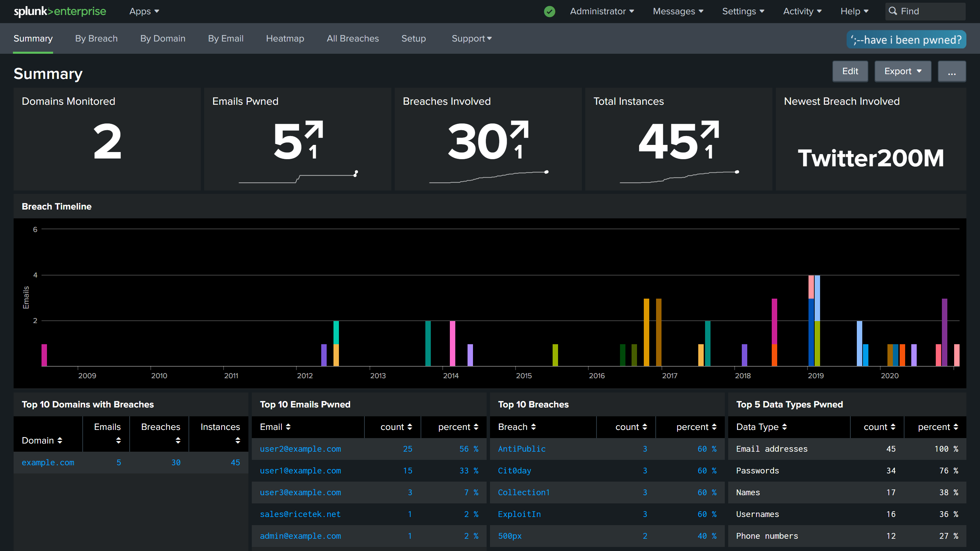
Task: Click the Find search magnifier icon
Action: [893, 11]
